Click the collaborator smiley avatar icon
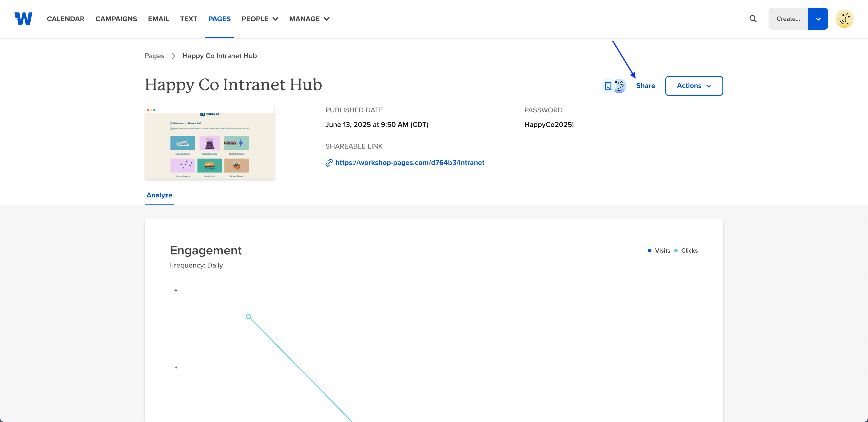 coord(619,86)
